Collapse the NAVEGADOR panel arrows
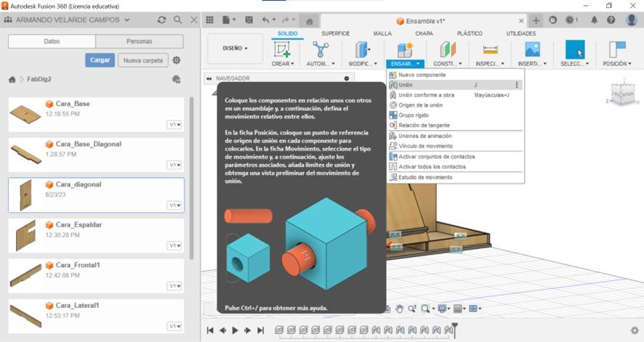This screenshot has width=644, height=342. click(209, 78)
